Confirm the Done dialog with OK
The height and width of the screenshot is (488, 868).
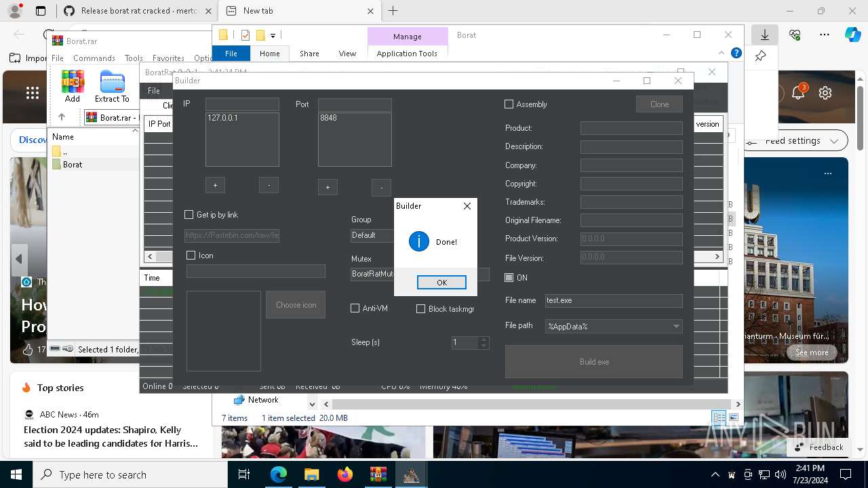[x=441, y=283]
